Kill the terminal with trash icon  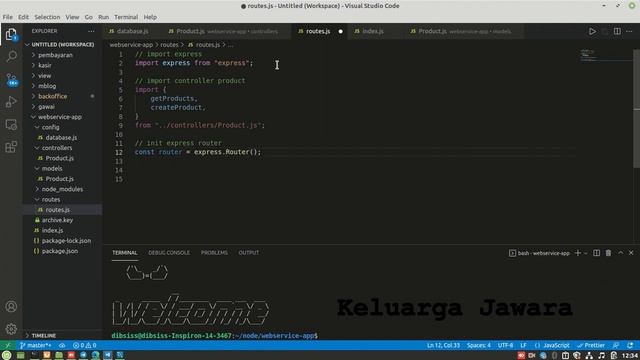click(608, 253)
